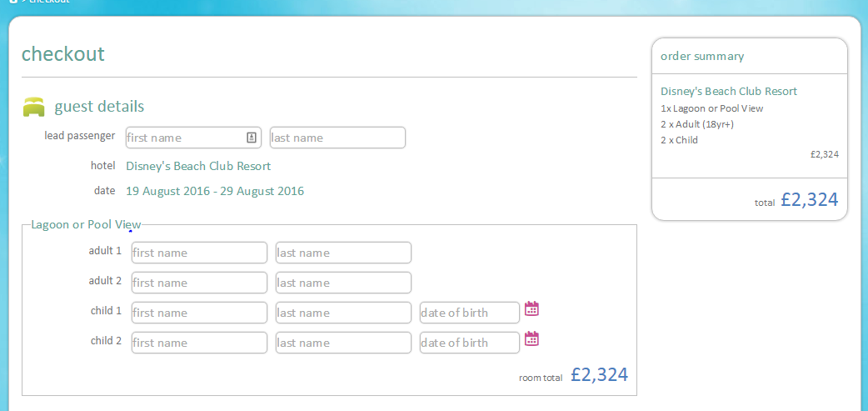Click the adult 1 last name field
Screen dimensions: 868x411
pos(343,253)
